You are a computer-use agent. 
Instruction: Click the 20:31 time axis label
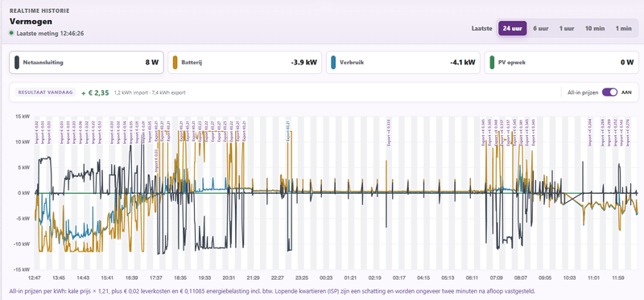[229, 277]
